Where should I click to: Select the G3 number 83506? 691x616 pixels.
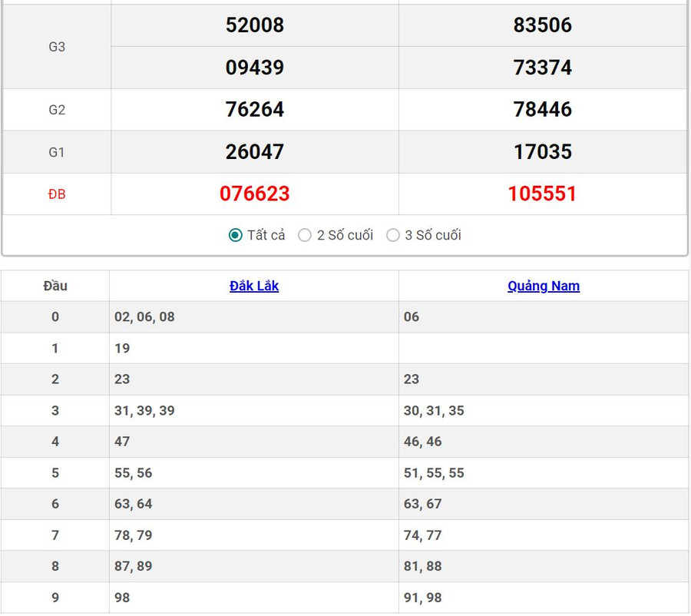click(x=542, y=25)
